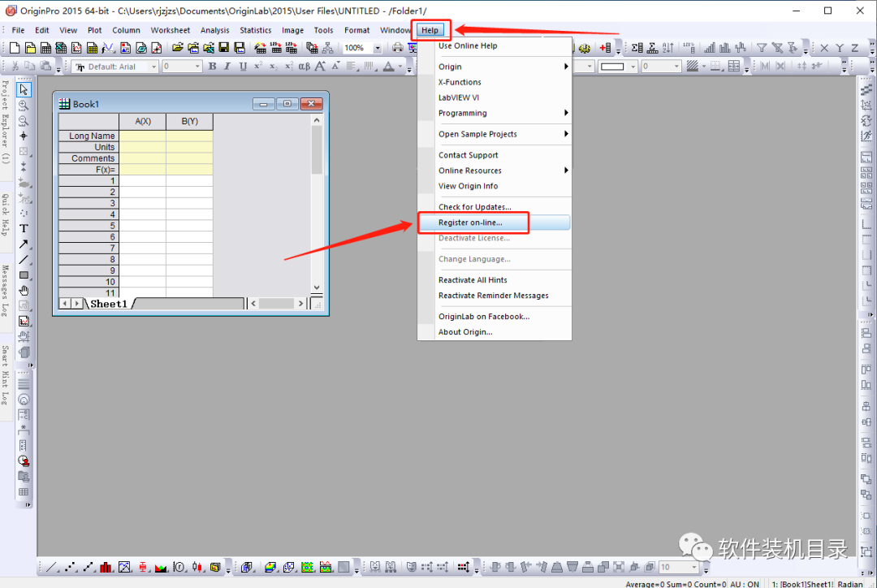
Task: Select the Pan hand tool
Action: pyautogui.click(x=24, y=291)
